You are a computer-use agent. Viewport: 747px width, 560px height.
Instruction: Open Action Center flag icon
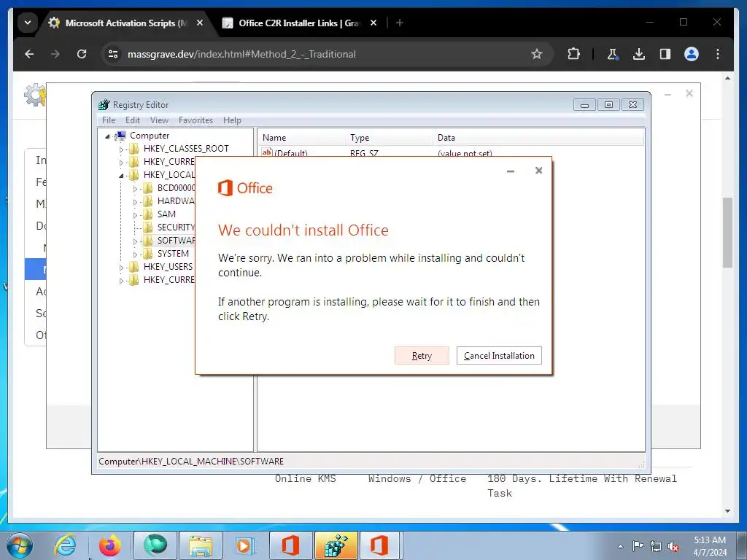pos(638,546)
